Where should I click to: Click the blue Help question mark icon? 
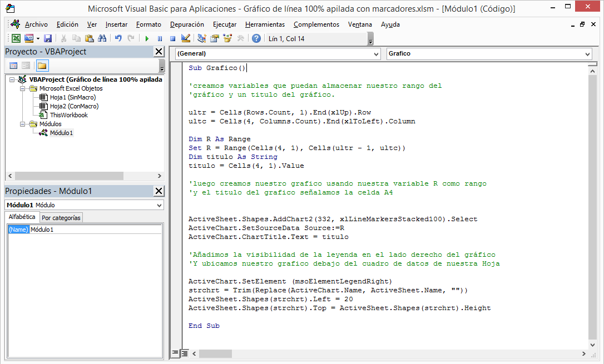tap(256, 38)
